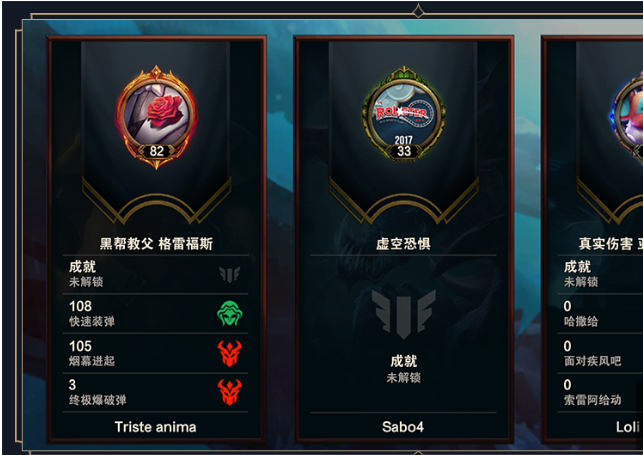Click the red demon icon beside 终极爆破弹

(x=230, y=391)
